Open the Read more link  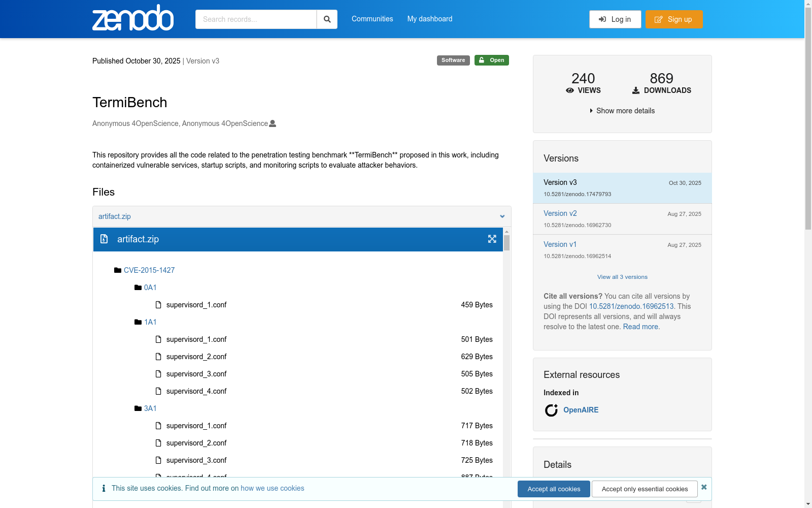[640, 327]
